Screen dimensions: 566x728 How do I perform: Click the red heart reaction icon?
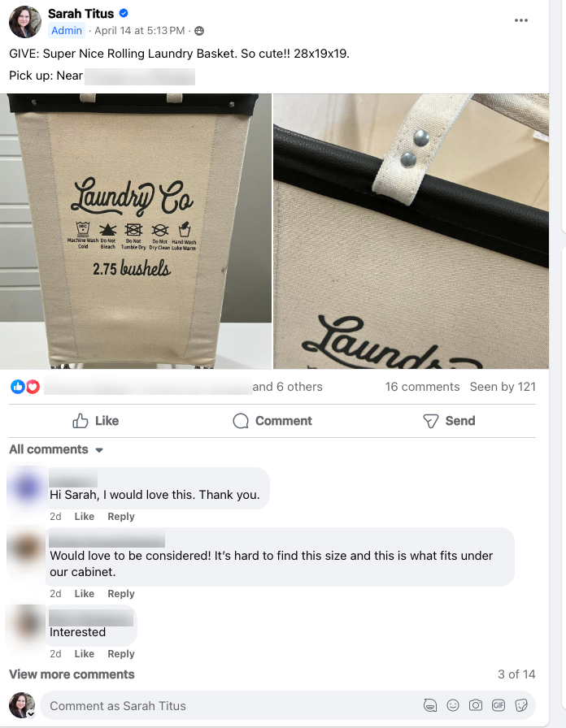tap(33, 386)
